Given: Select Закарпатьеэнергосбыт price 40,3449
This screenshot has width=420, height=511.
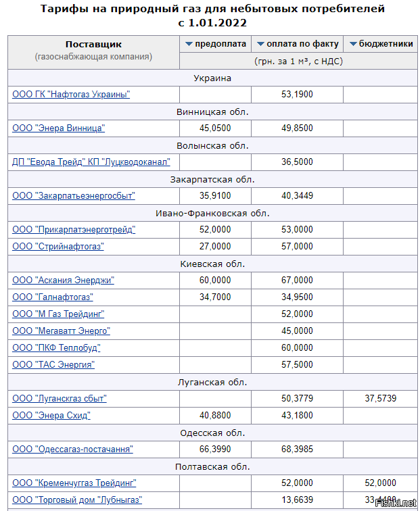Looking at the screenshot, I should [297, 196].
